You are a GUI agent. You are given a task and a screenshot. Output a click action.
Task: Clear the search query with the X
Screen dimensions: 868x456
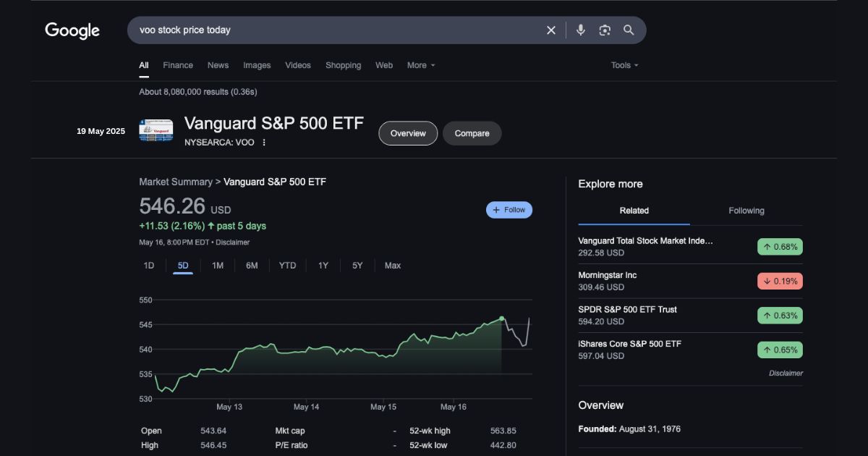tap(550, 30)
